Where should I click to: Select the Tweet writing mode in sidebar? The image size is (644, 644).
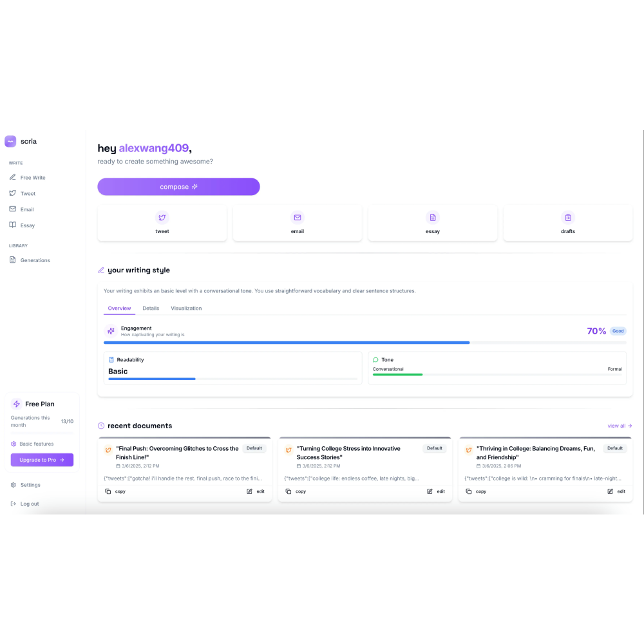pos(27,193)
